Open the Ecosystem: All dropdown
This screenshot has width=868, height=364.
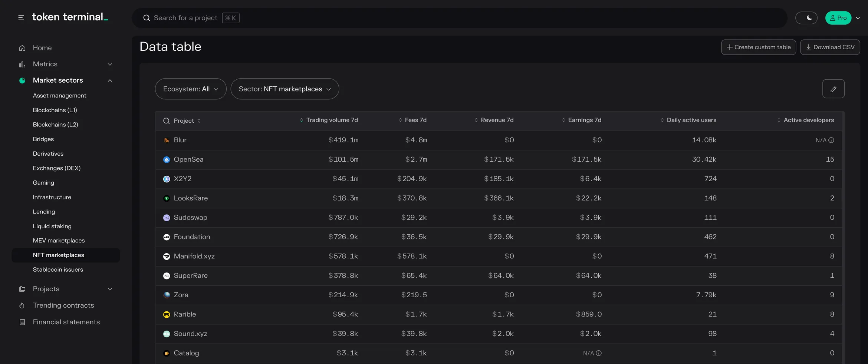click(191, 89)
